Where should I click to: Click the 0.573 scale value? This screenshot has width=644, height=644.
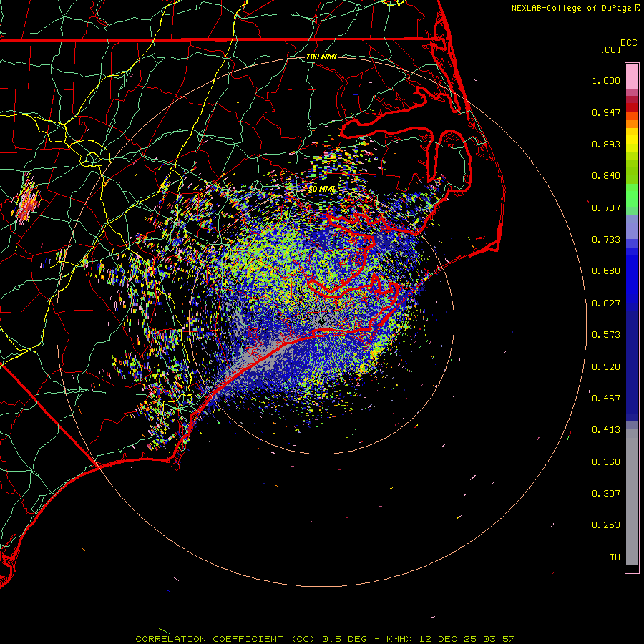coord(606,335)
